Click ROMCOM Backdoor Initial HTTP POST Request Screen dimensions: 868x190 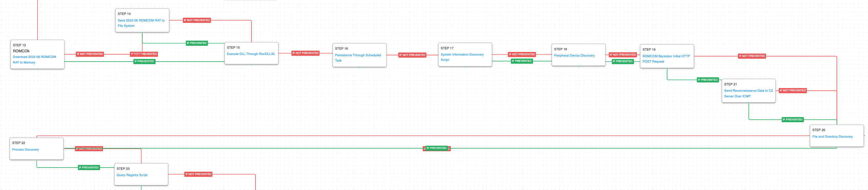click(x=665, y=56)
